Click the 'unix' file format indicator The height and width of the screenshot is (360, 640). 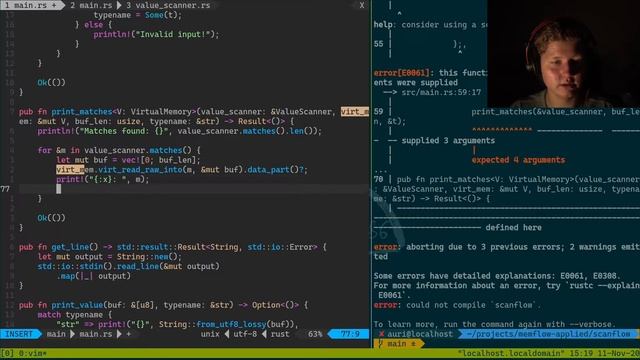pyautogui.click(x=210, y=334)
